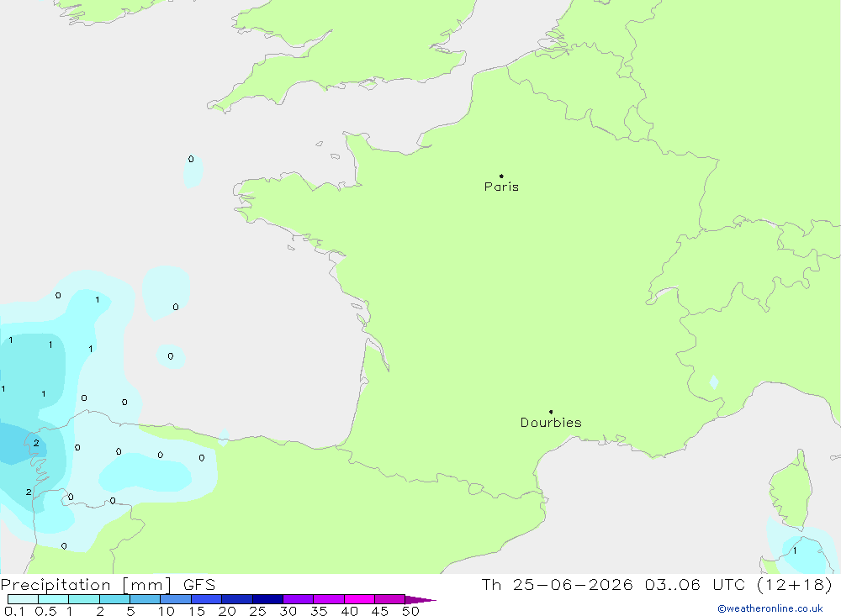Click the legend value 50

(410, 611)
